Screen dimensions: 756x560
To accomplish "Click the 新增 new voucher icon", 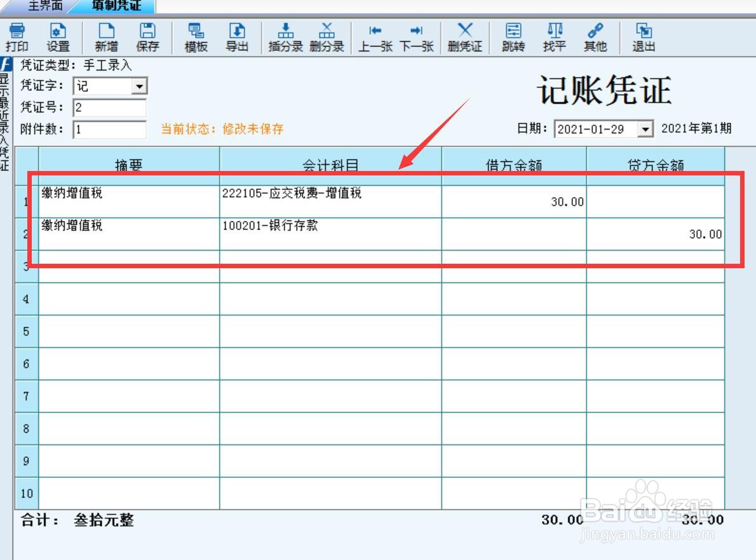I will (x=107, y=36).
